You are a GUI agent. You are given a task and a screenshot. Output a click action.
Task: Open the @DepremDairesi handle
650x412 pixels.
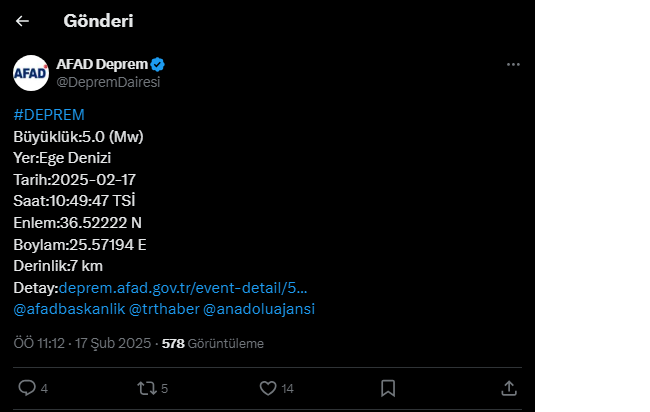pyautogui.click(x=108, y=82)
